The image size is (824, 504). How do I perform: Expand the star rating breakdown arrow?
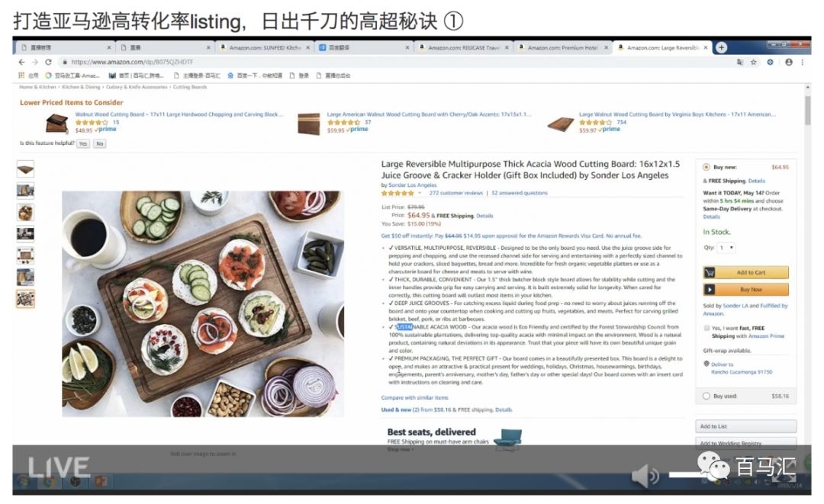(420, 193)
